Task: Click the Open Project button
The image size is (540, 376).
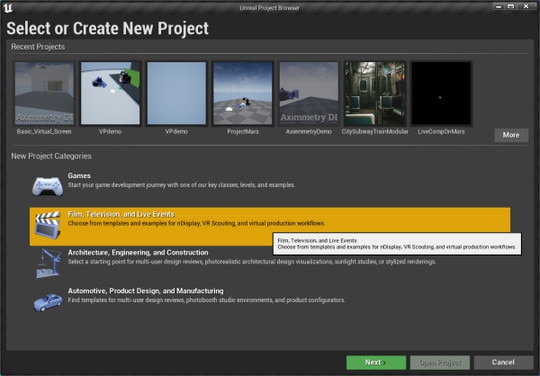Action: (440, 363)
